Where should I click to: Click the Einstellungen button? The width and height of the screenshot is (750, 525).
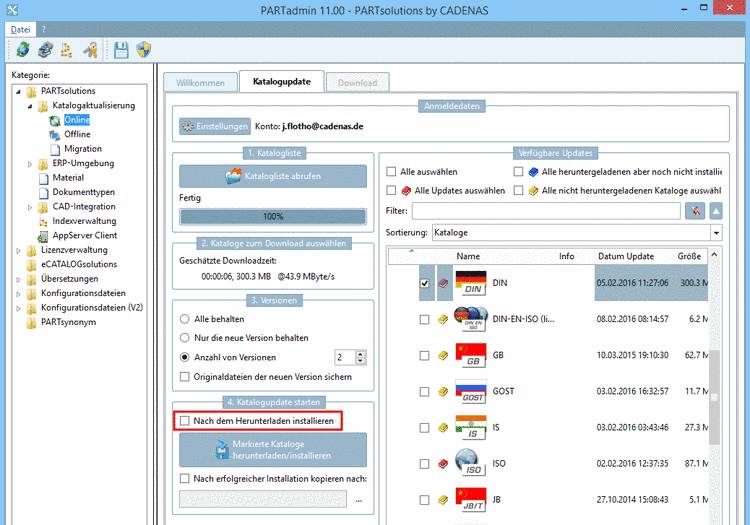pyautogui.click(x=215, y=126)
